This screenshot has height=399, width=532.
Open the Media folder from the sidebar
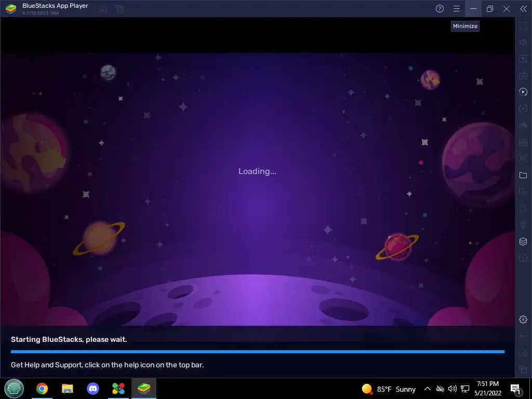coord(523,175)
